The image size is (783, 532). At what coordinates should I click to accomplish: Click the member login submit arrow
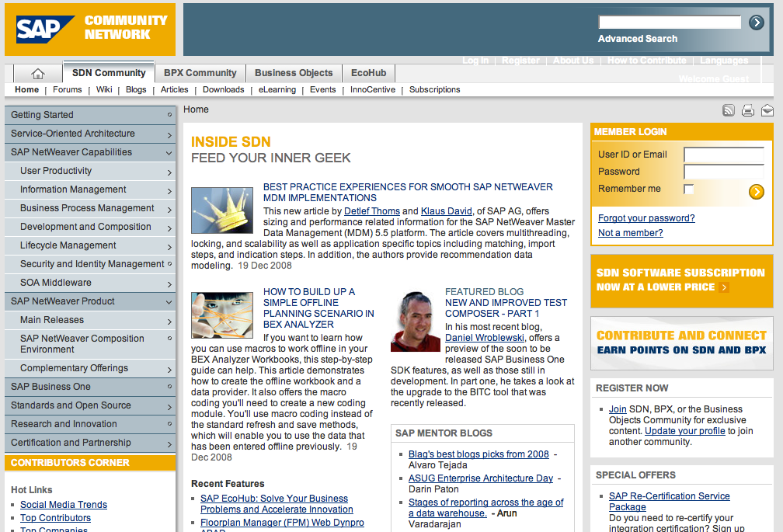tap(756, 192)
